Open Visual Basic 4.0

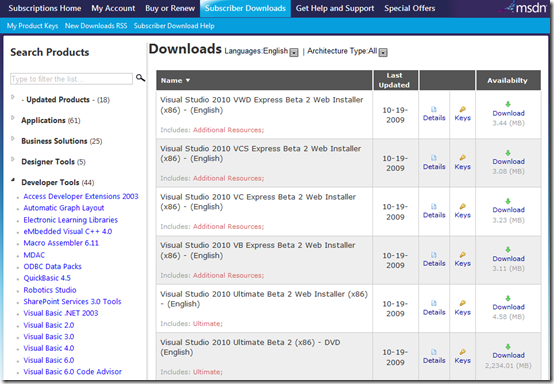(x=49, y=348)
